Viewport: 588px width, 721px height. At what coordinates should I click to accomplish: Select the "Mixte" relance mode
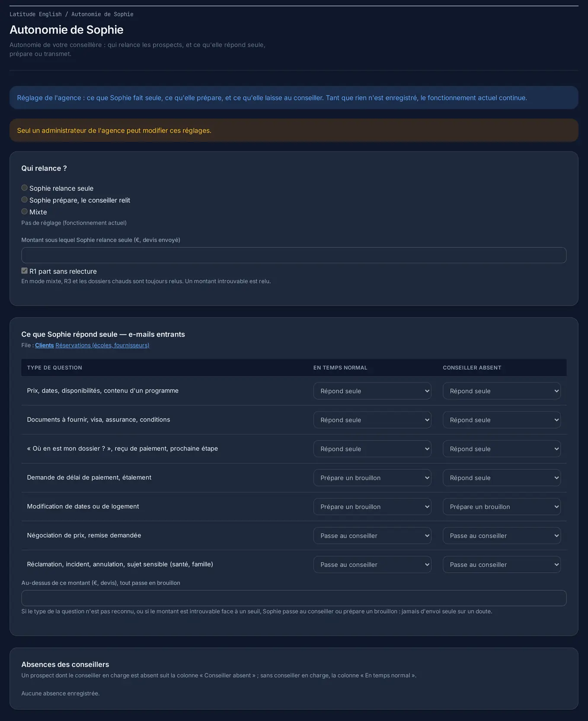[25, 211]
